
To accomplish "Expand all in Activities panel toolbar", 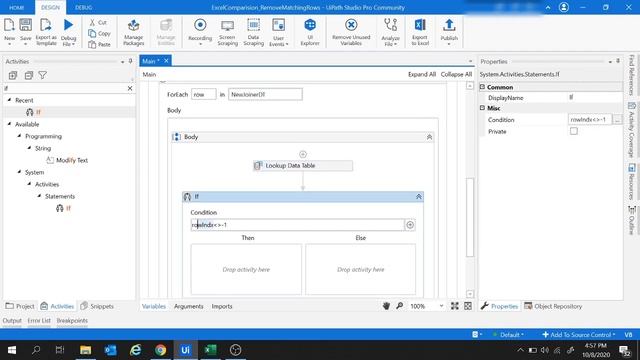I will click(13, 75).
